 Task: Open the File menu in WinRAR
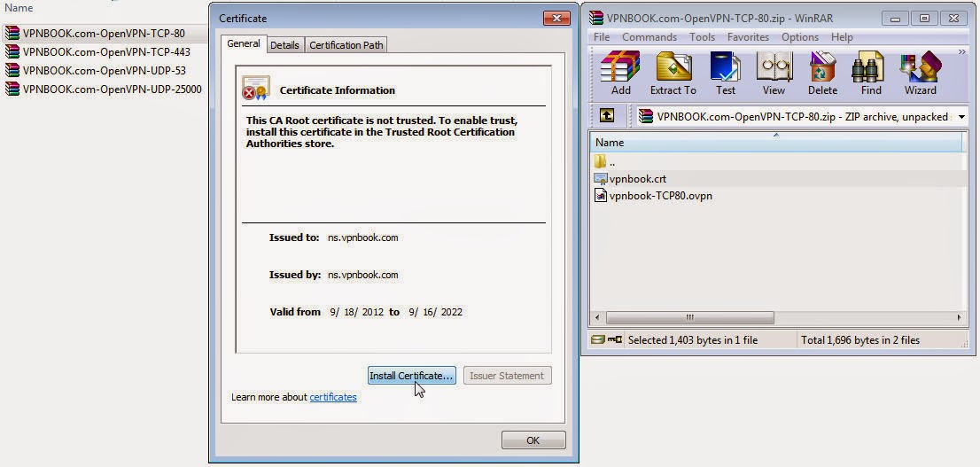pos(602,37)
